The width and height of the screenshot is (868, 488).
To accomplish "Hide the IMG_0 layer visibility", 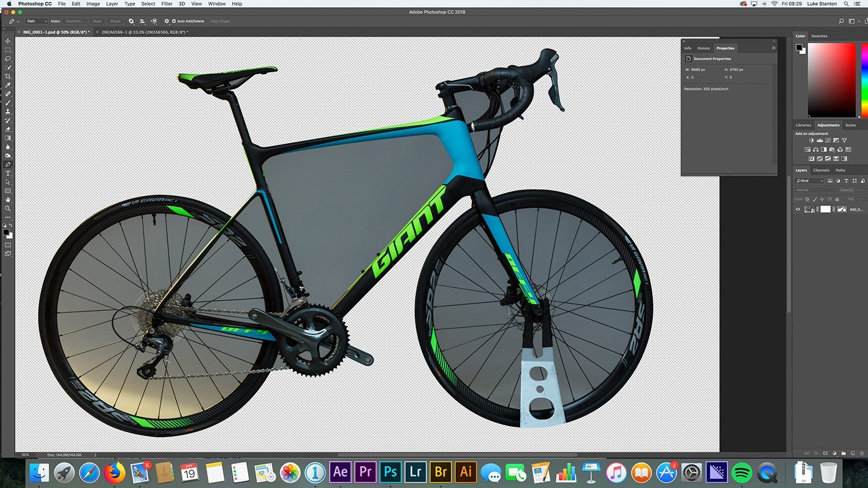I will 798,209.
